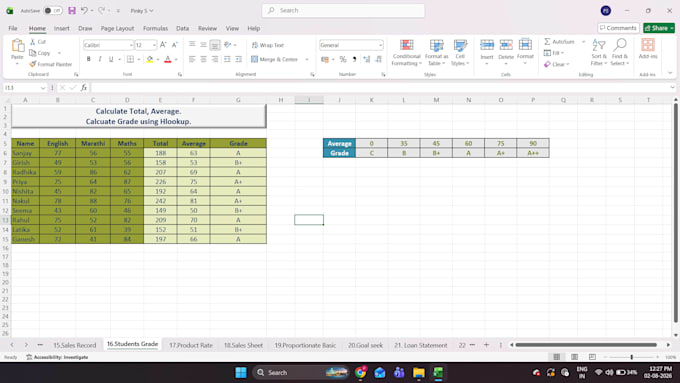Viewport: 680px width, 383px height.
Task: Click the Copy button
Action: pos(40,53)
